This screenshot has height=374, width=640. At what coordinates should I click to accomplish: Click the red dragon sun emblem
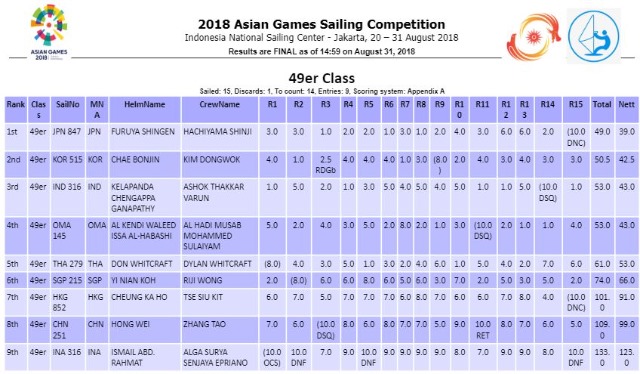click(533, 37)
